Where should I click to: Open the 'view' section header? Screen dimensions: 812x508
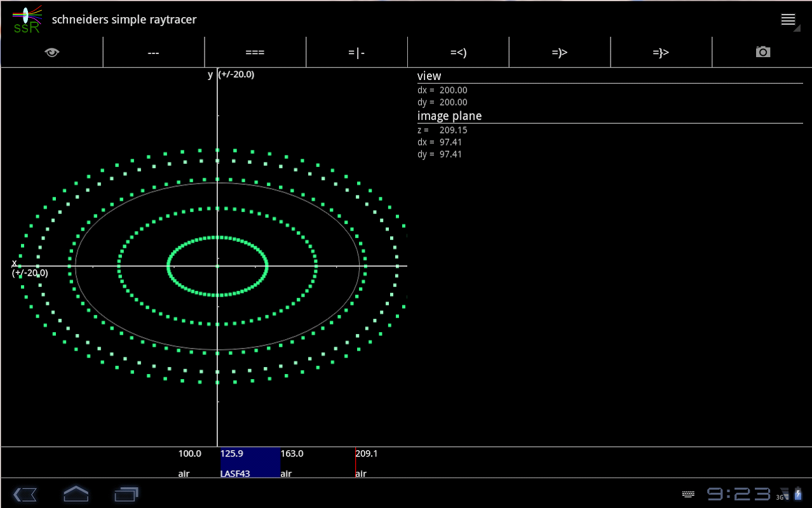[x=429, y=76]
